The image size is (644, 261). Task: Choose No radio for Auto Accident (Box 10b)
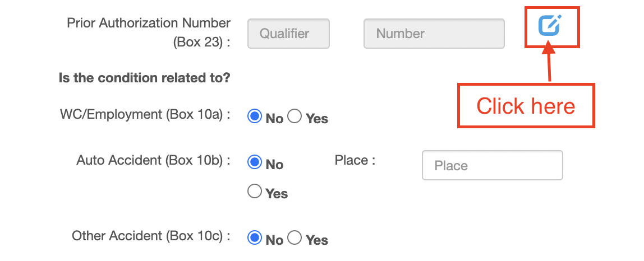(255, 162)
